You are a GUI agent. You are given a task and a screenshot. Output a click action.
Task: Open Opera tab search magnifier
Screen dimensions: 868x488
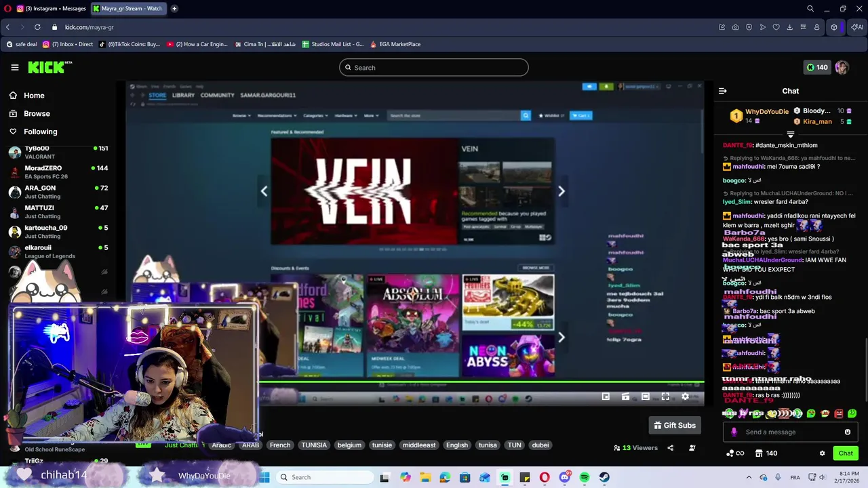tap(810, 9)
